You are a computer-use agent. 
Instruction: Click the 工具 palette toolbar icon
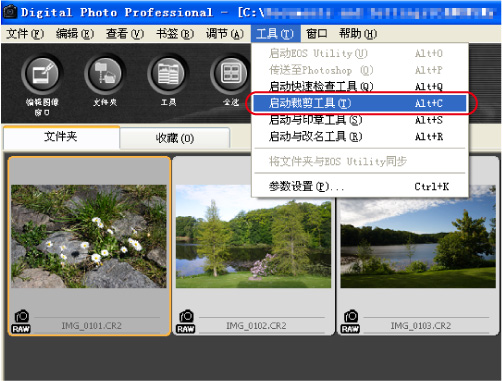168,75
